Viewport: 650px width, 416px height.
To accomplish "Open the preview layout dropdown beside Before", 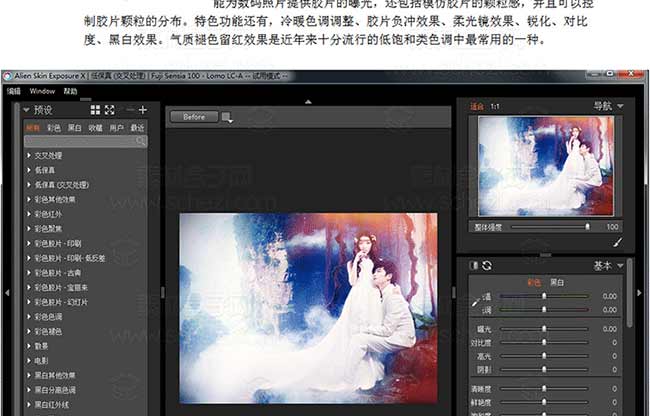I will [x=227, y=118].
